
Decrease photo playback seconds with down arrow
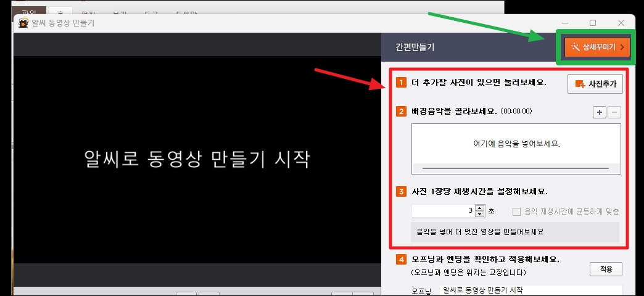point(480,215)
